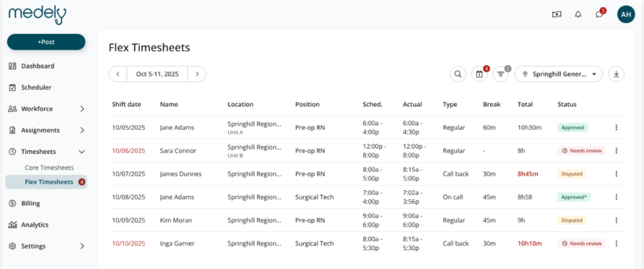The image size is (644, 269).
Task: Click the Total column header
Action: [525, 105]
